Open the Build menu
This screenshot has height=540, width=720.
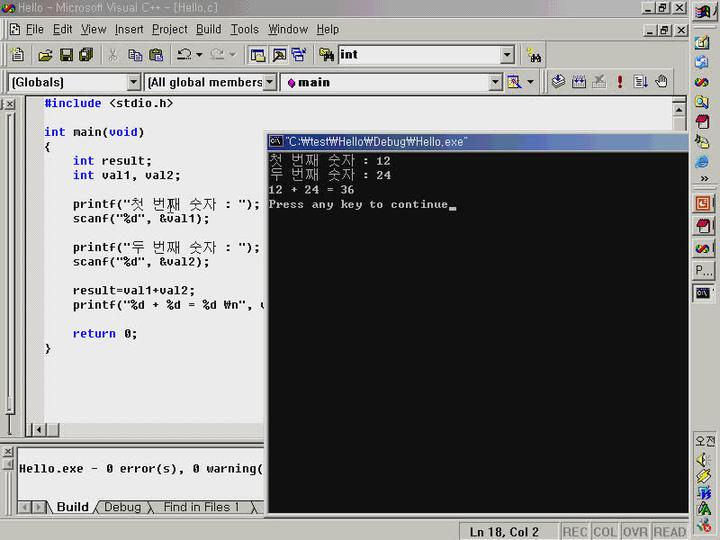pyautogui.click(x=208, y=29)
